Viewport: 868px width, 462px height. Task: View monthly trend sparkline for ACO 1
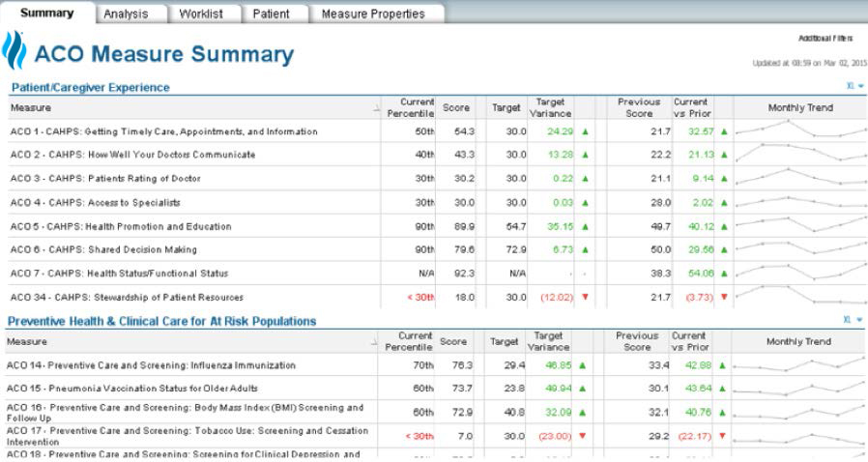point(800,130)
